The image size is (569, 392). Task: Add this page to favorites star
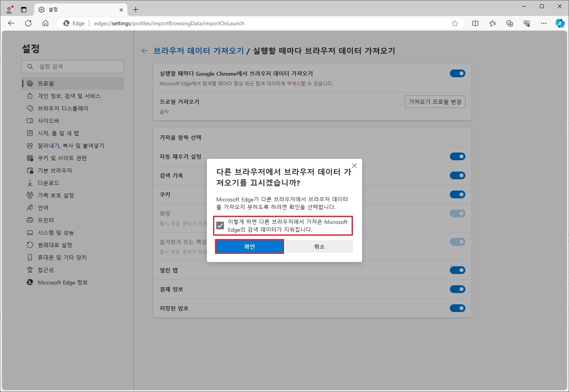click(455, 23)
